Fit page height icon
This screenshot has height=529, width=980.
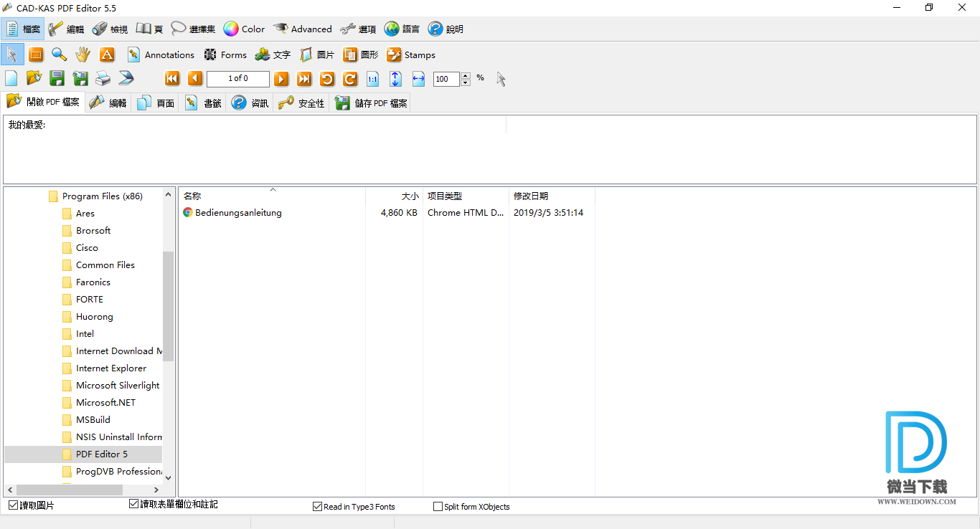pos(396,79)
